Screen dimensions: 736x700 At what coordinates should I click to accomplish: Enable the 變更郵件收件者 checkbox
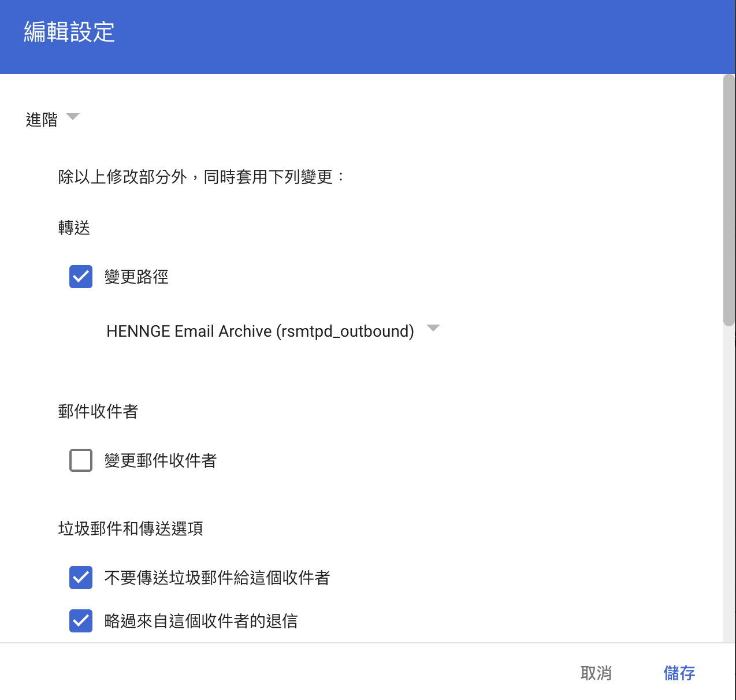(81, 460)
